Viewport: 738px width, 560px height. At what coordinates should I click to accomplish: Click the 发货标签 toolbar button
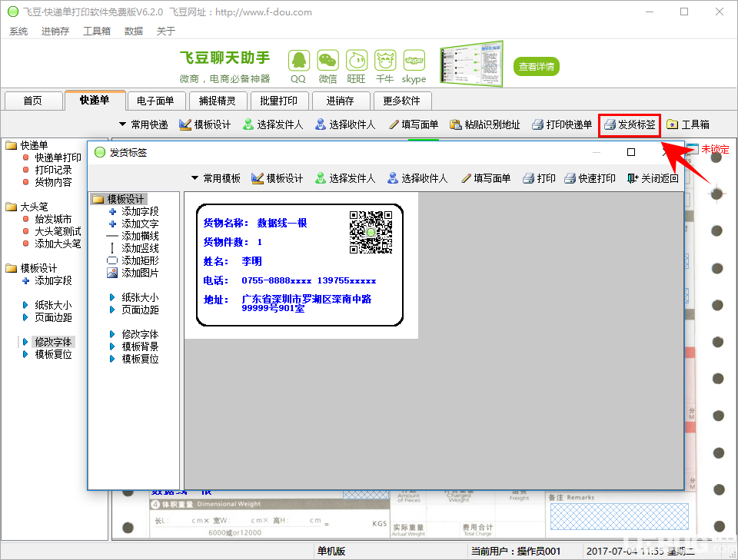pyautogui.click(x=630, y=124)
